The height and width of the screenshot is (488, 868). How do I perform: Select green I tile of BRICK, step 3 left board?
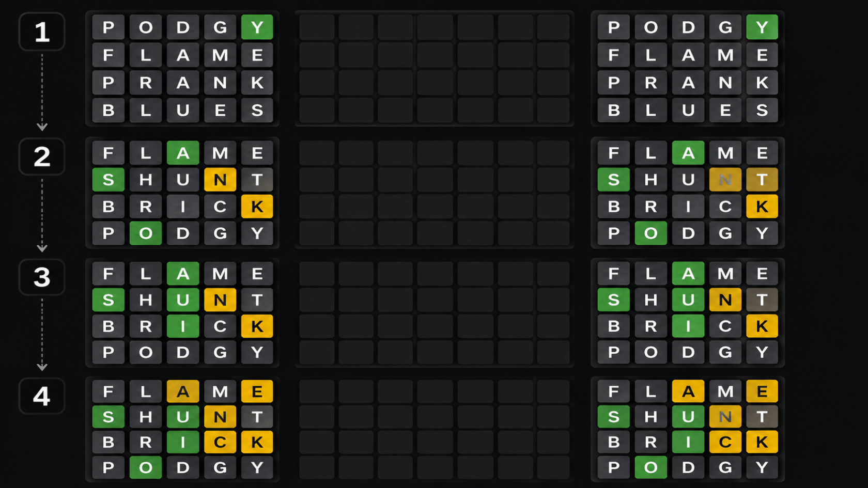point(183,326)
